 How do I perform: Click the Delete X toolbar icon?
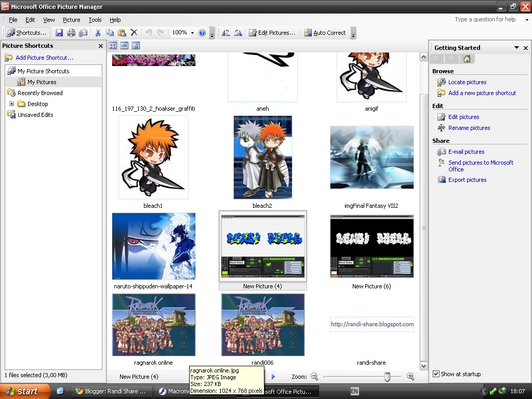coord(134,33)
